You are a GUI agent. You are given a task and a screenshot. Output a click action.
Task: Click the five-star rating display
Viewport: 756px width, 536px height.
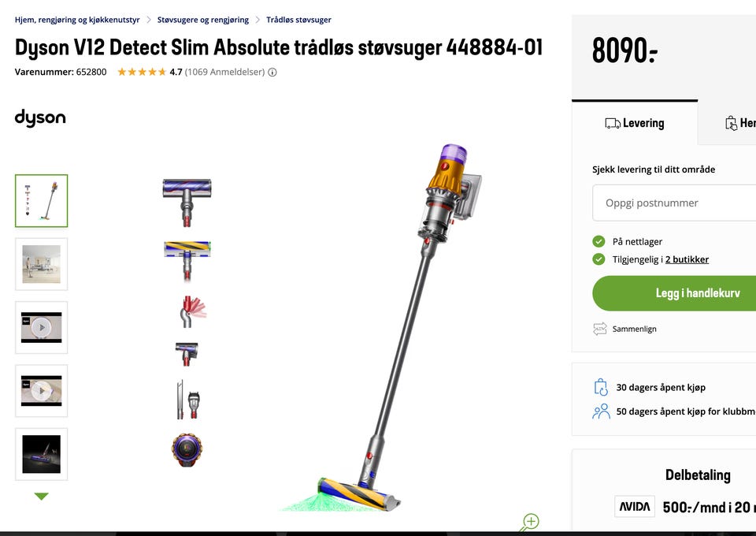click(x=142, y=72)
